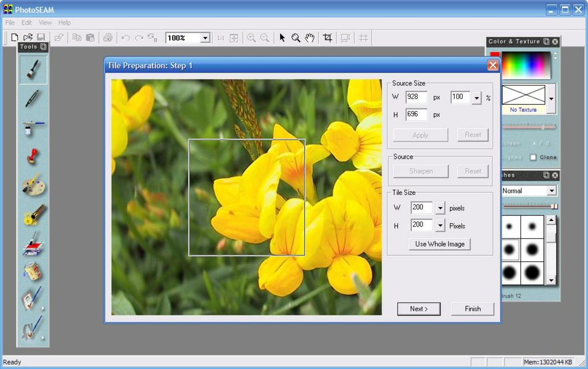Select the paintbrush tool in Tools panel
The height and width of the screenshot is (369, 588).
point(33,70)
